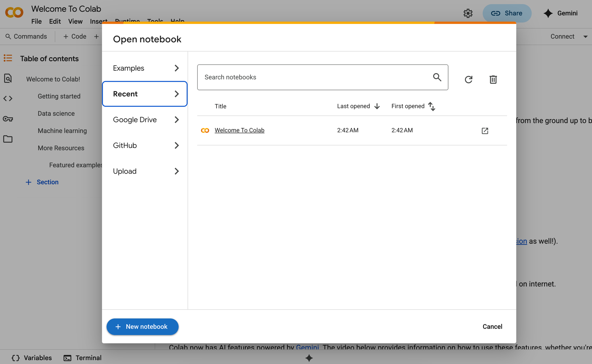Viewport: 592px width, 364px height.
Task: Open the File menu
Action: coord(36,21)
